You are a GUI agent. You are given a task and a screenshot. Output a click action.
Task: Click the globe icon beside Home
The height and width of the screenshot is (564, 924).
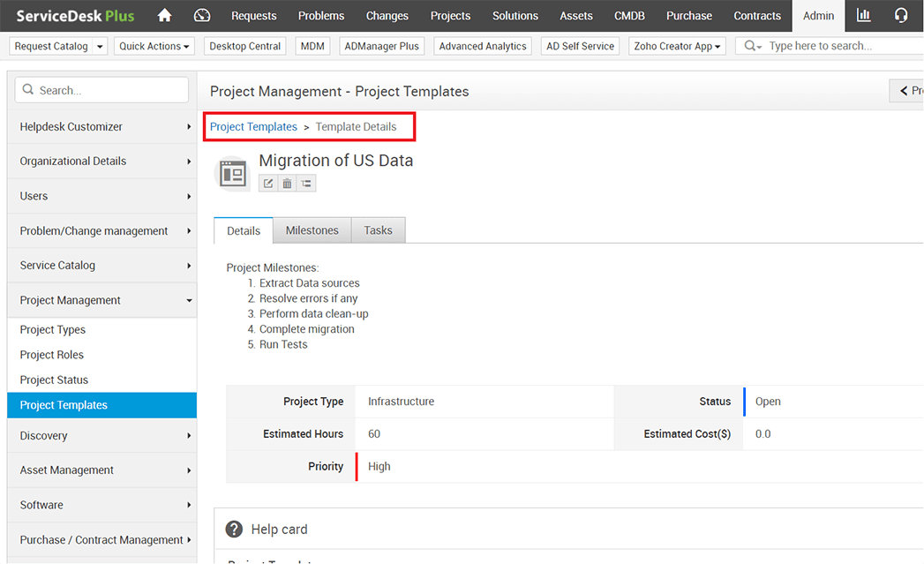point(201,15)
